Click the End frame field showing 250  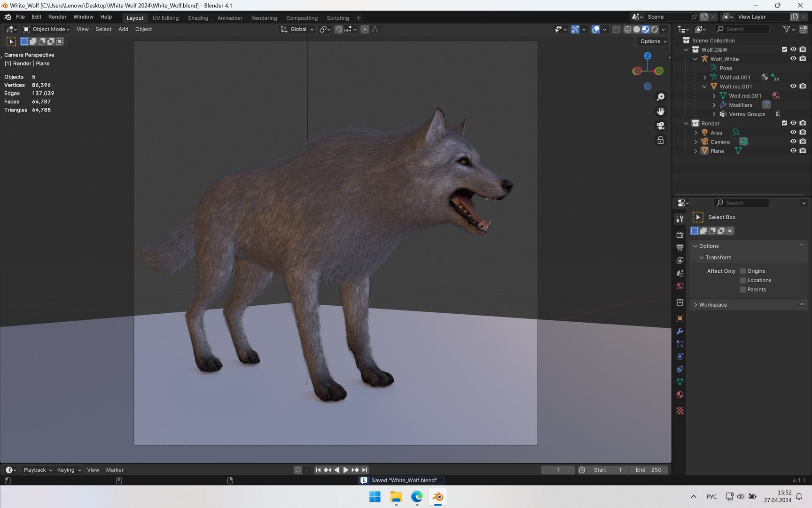[648, 470]
